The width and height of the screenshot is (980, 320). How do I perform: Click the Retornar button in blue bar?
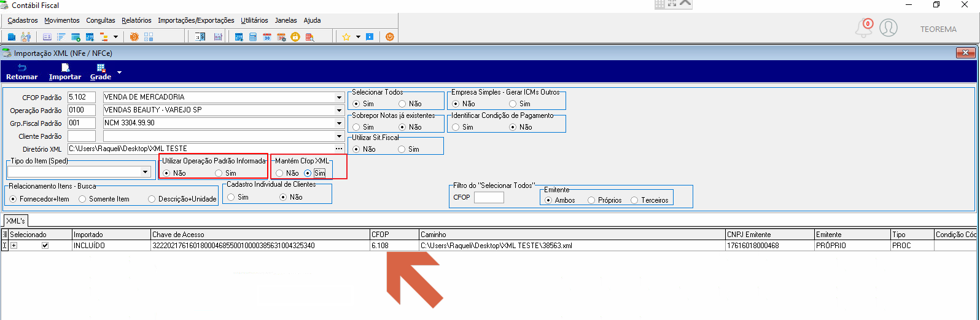click(21, 72)
